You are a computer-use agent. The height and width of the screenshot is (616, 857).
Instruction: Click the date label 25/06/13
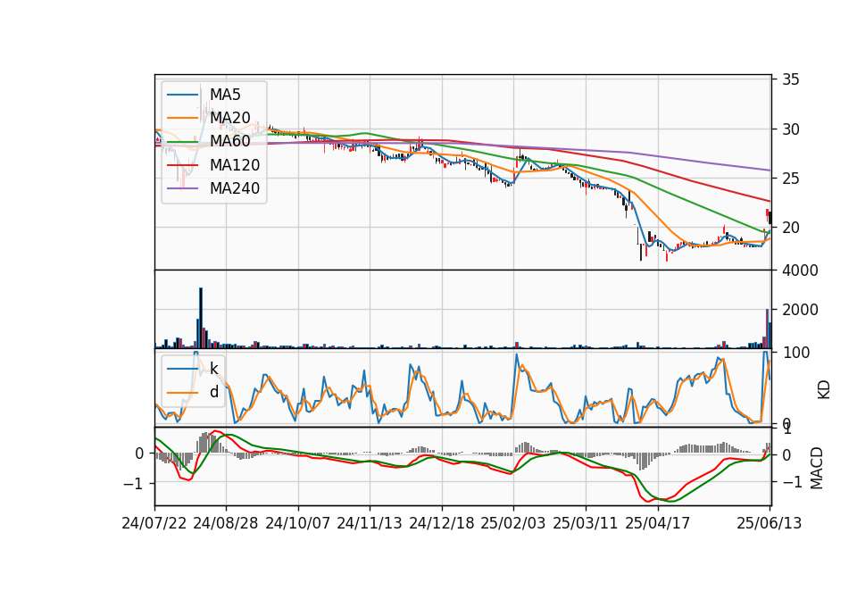tap(770, 523)
